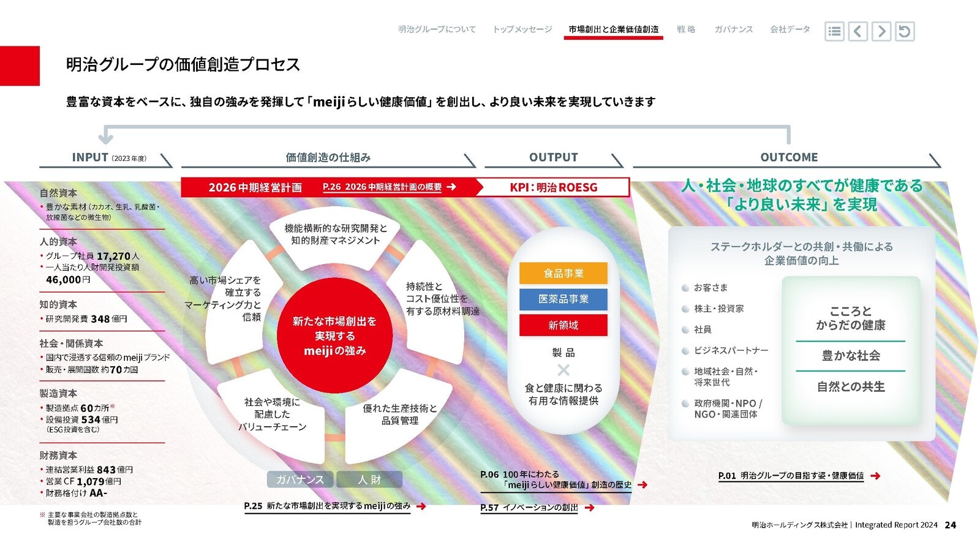Open 会社データ tab
Screen dimensions: 980x551
790,29
